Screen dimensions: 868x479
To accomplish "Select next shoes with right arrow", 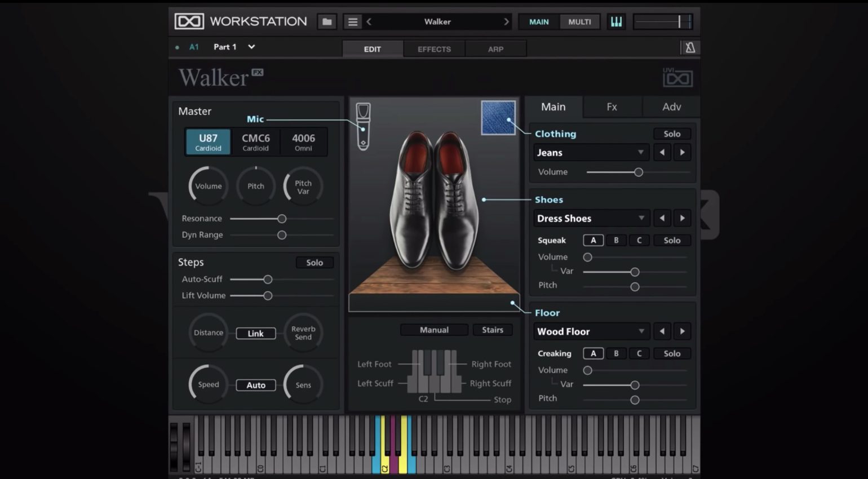I will pos(683,218).
